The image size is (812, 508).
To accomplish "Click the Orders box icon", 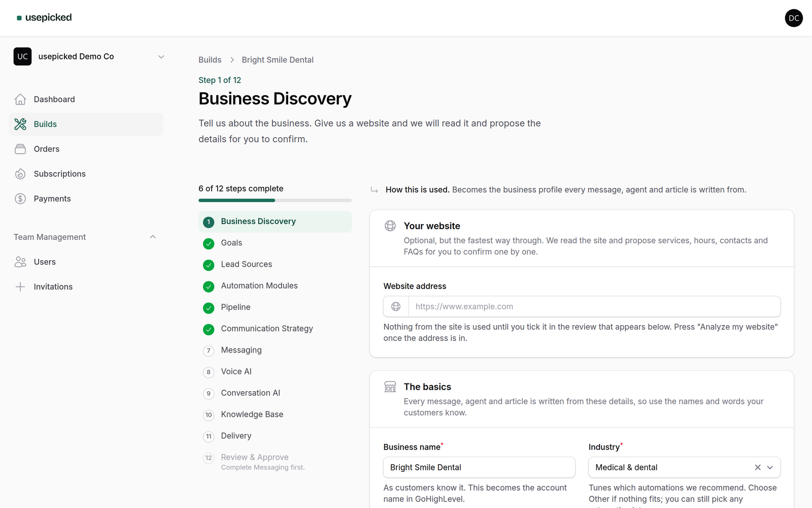I will pyautogui.click(x=20, y=149).
